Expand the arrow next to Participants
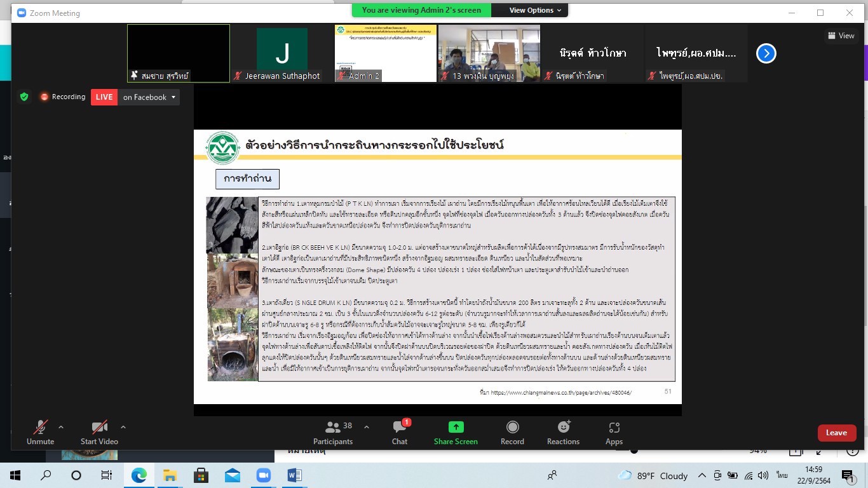This screenshot has height=488, width=868. point(367,427)
